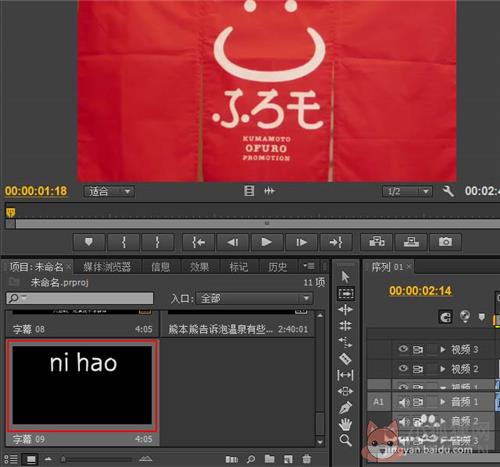
Task: Open monitor settings wrench icon
Action: point(448,191)
